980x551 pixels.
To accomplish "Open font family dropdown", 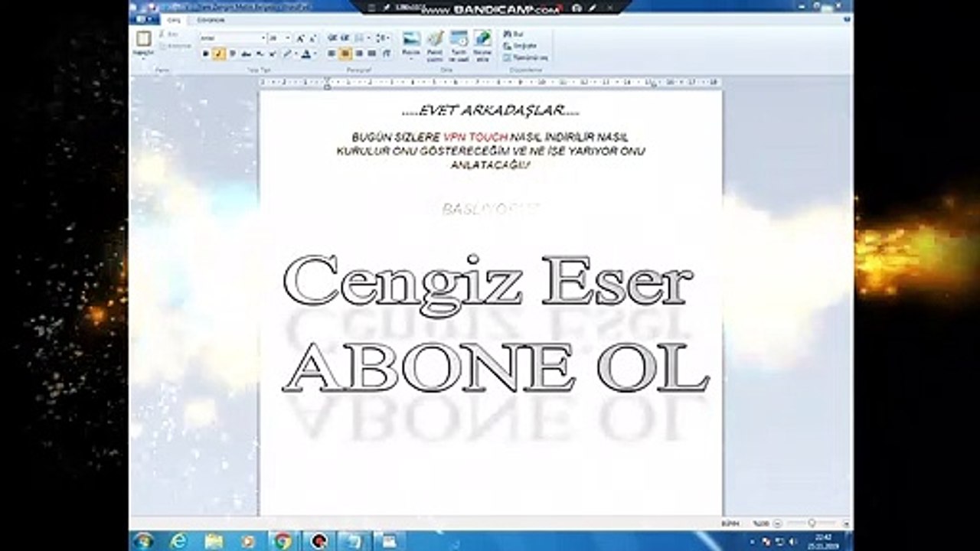I will pyautogui.click(x=263, y=37).
